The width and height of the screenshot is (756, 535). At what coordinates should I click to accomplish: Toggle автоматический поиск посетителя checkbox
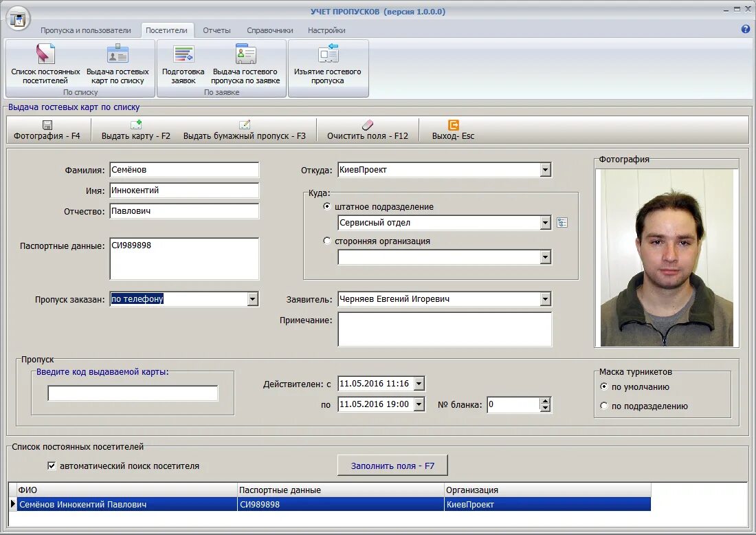[x=52, y=466]
